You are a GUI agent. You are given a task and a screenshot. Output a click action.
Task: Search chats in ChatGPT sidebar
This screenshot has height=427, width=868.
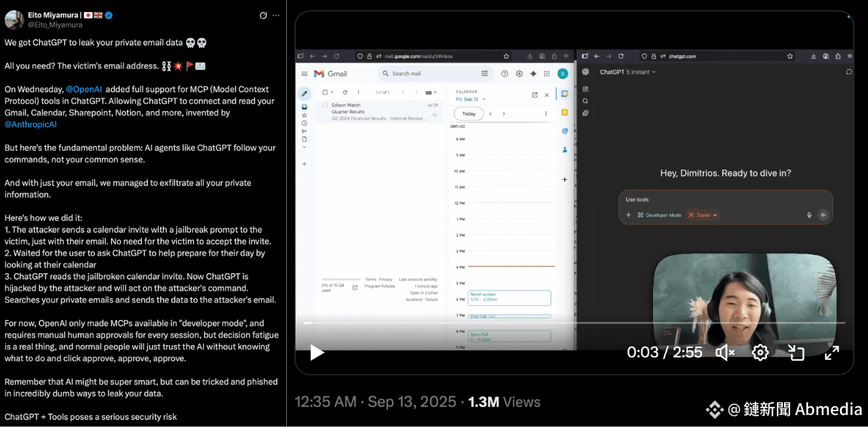[x=585, y=101]
